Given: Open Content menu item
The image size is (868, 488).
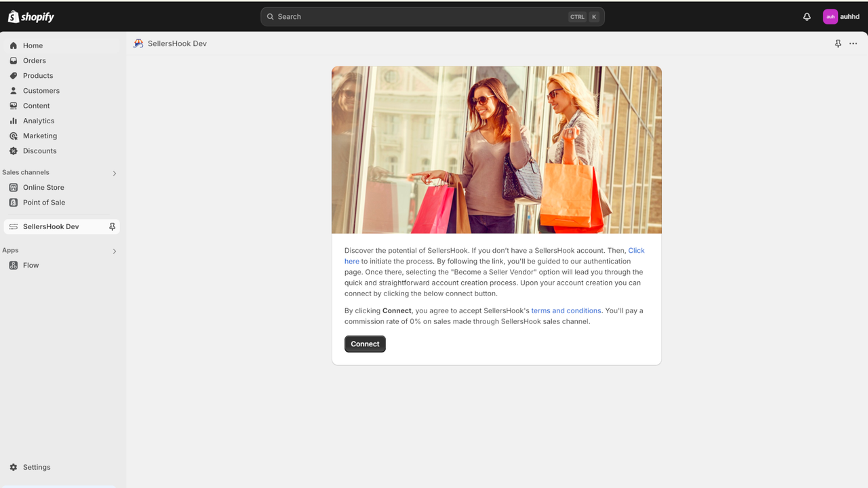Looking at the screenshot, I should tap(62, 106).
